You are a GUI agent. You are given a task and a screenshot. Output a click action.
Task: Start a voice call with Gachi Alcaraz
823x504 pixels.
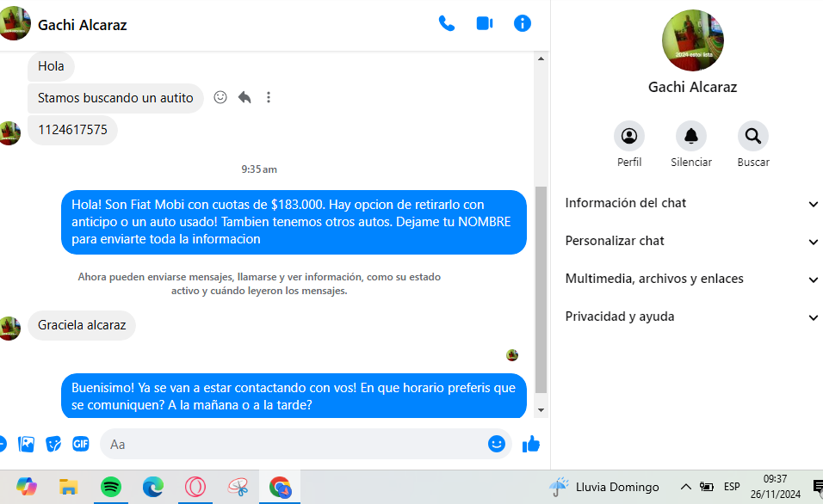coord(446,24)
